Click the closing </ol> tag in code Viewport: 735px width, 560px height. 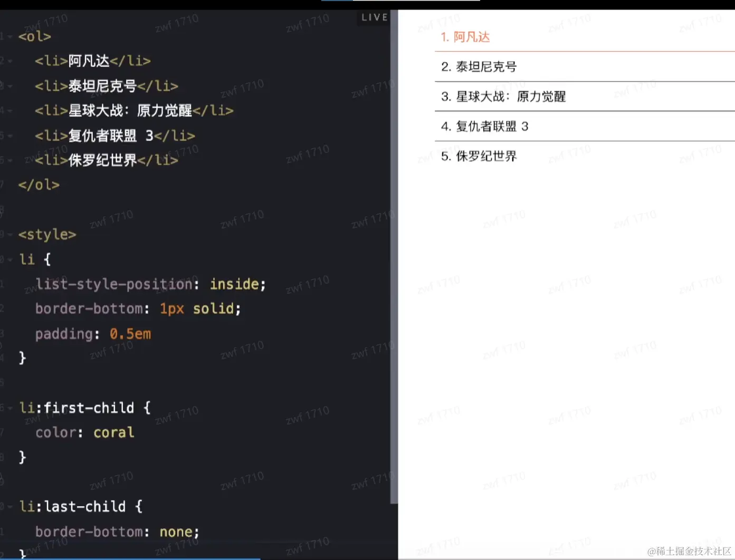pyautogui.click(x=39, y=185)
